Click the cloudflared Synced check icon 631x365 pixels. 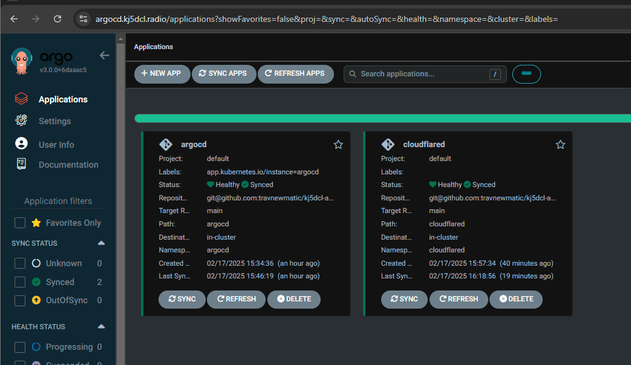click(x=467, y=184)
